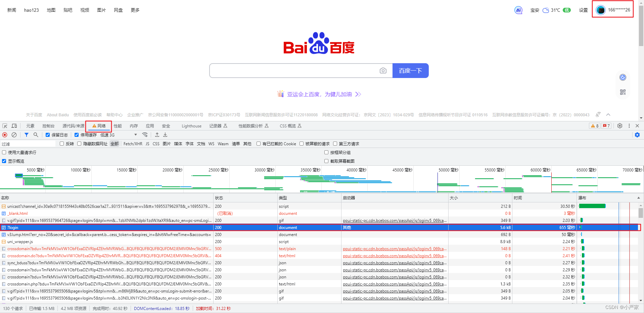Click the camera image search icon

(383, 71)
